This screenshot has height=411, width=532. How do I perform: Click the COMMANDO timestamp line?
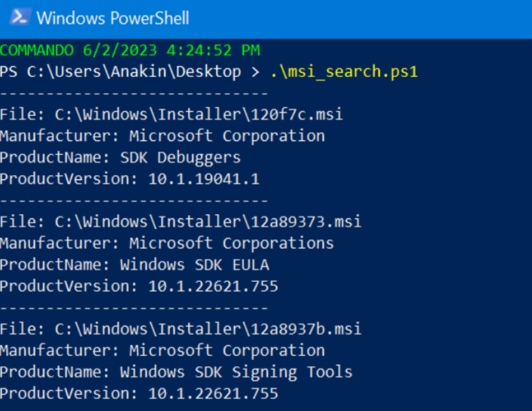pyautogui.click(x=130, y=50)
